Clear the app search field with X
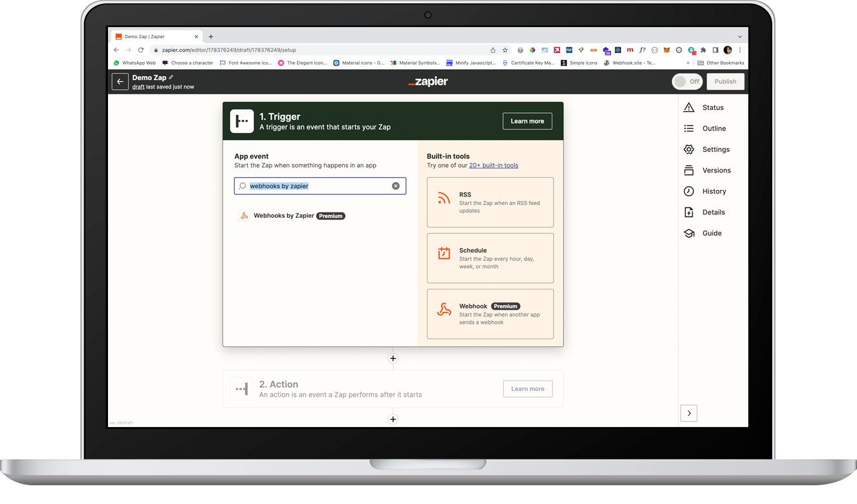Image resolution: width=857 pixels, height=504 pixels. point(396,186)
